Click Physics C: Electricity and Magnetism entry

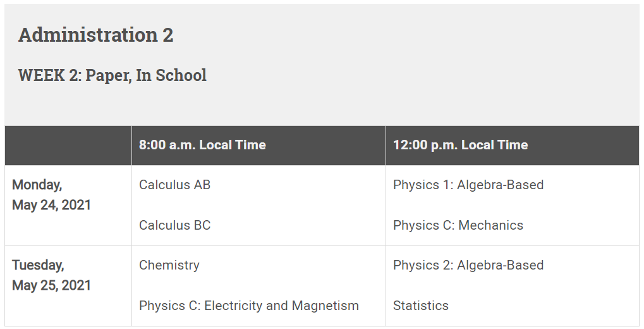(x=249, y=306)
